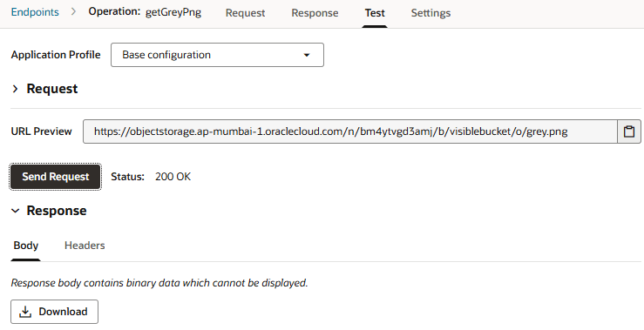Collapse the Response section
This screenshot has height=330, width=644.
16,211
